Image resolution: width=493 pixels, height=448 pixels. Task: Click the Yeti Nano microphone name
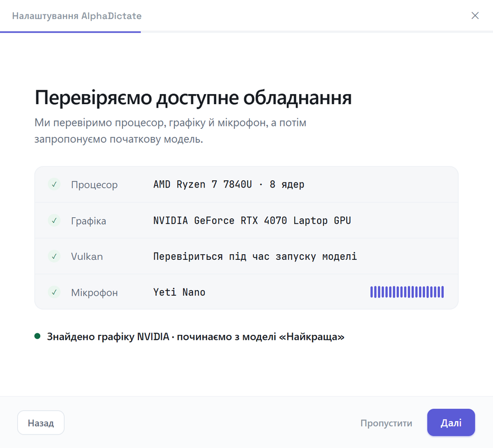tap(179, 292)
